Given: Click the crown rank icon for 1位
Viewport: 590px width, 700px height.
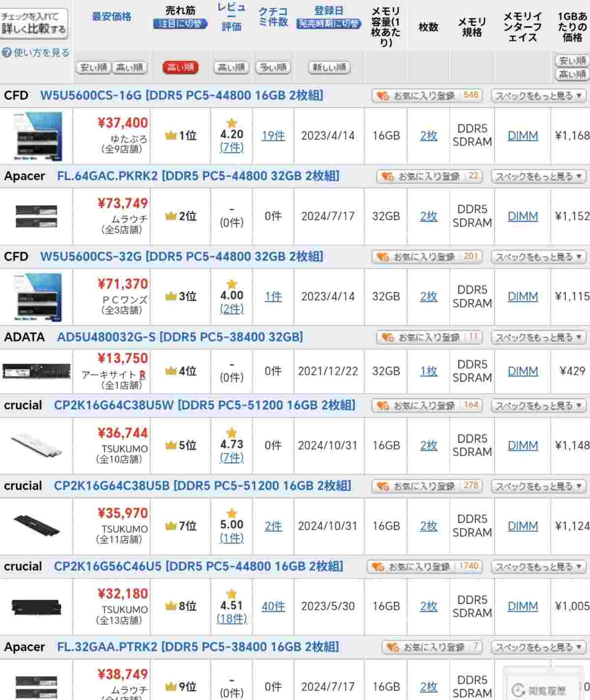Looking at the screenshot, I should tap(171, 136).
